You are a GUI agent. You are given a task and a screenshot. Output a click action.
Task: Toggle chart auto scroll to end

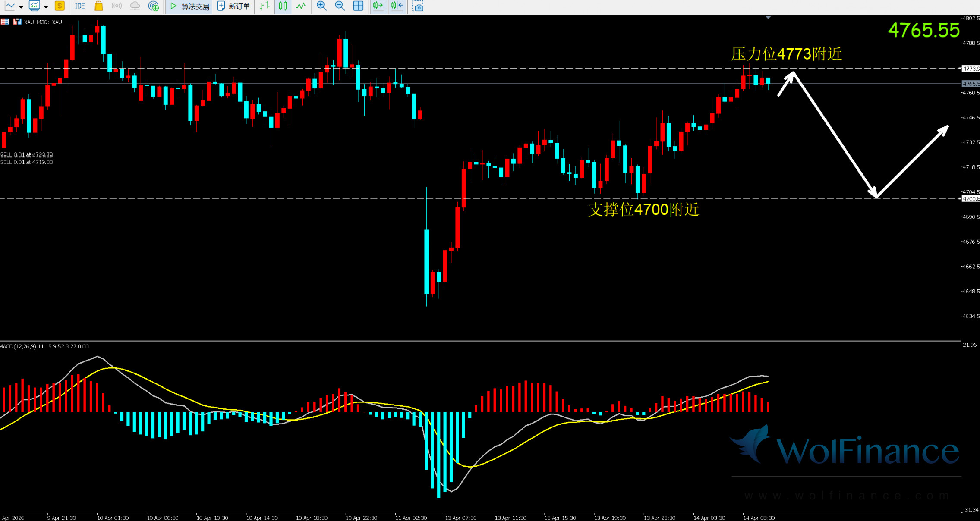[x=378, y=6]
